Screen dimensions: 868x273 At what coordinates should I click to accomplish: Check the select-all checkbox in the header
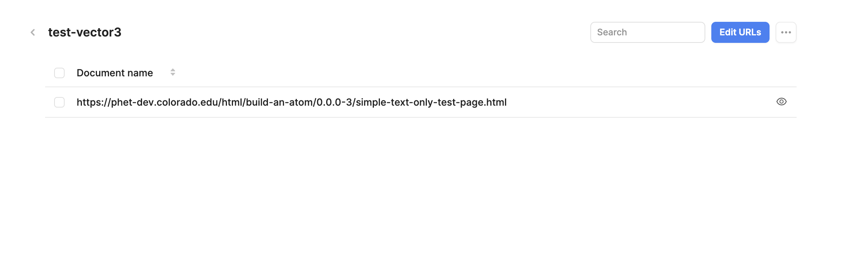click(59, 73)
